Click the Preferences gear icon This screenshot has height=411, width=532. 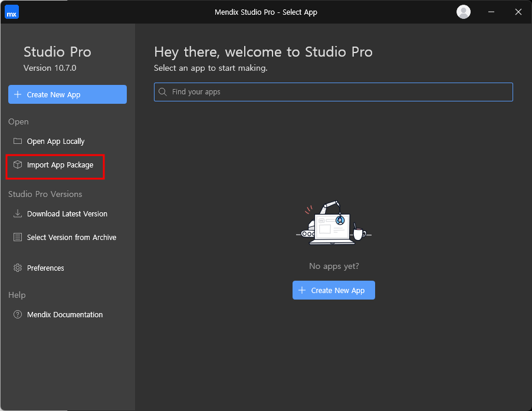[x=18, y=268]
